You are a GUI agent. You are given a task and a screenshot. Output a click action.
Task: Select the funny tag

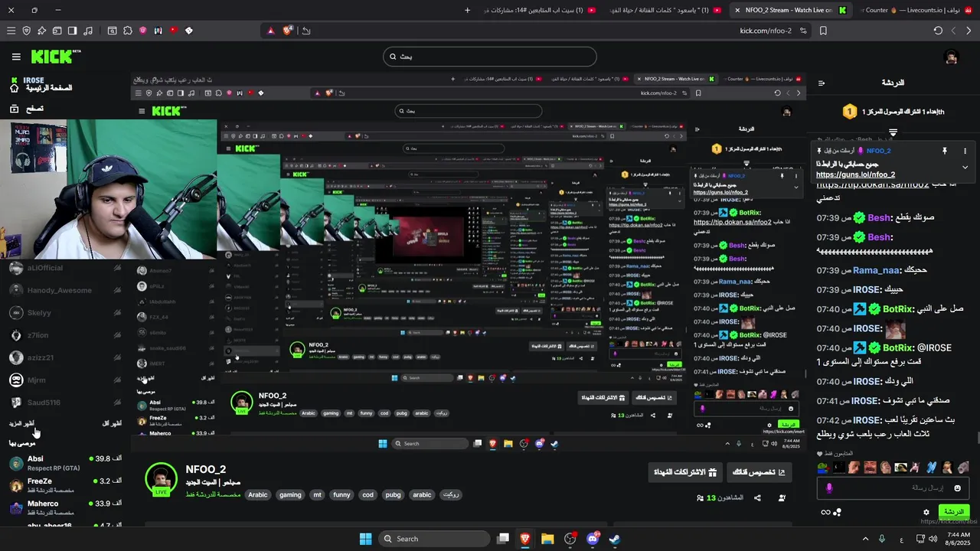[341, 495]
